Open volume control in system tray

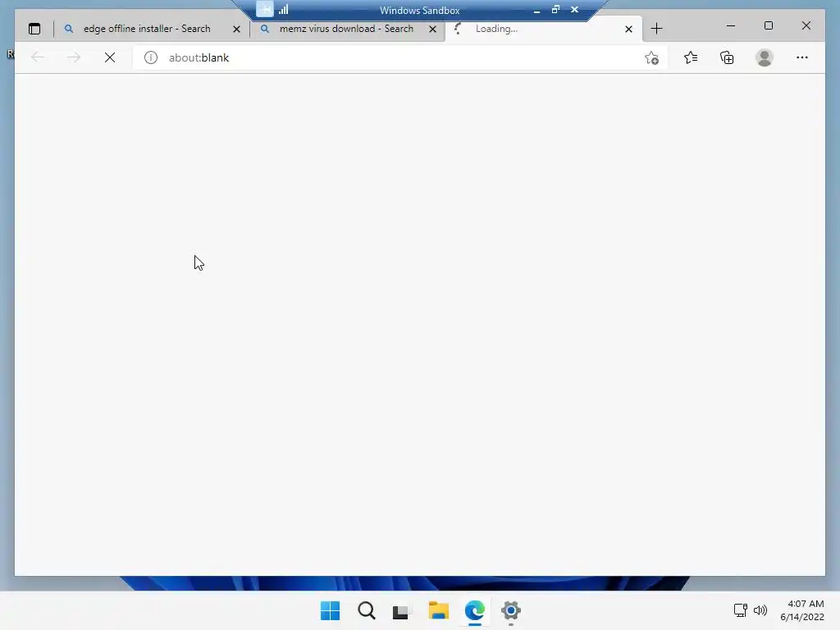point(760,610)
